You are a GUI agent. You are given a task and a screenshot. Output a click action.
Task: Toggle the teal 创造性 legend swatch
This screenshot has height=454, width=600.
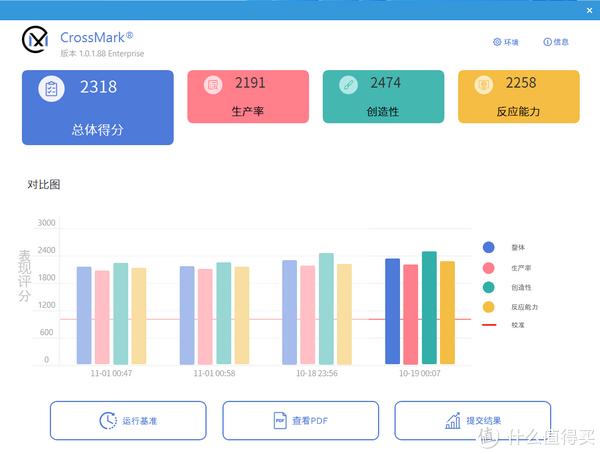coord(489,287)
